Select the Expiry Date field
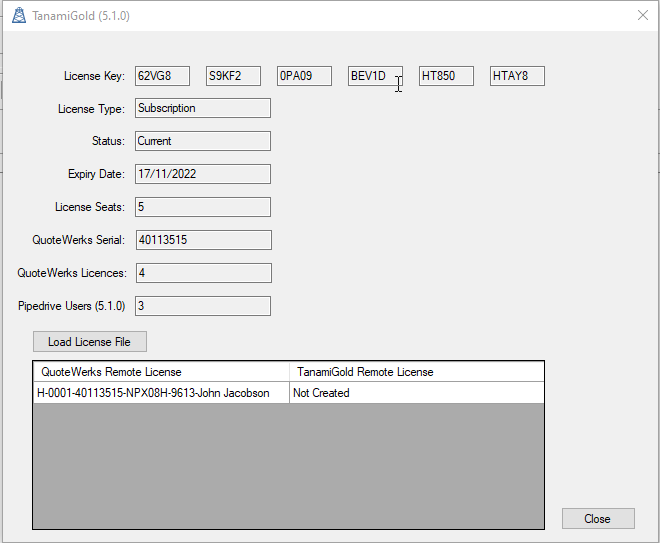 (x=202, y=174)
